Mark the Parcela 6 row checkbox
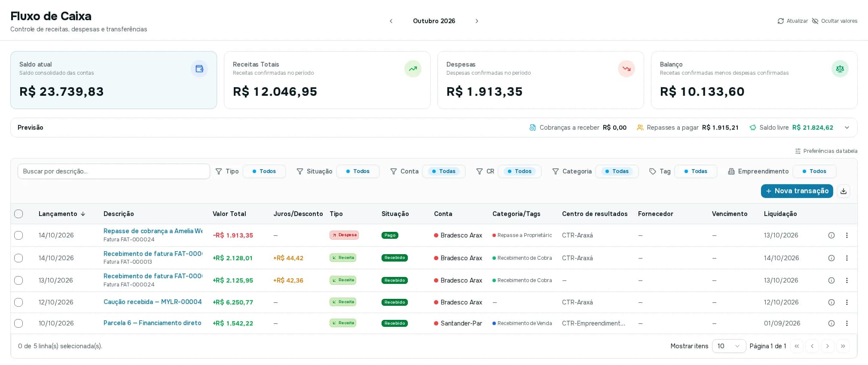 click(x=18, y=323)
